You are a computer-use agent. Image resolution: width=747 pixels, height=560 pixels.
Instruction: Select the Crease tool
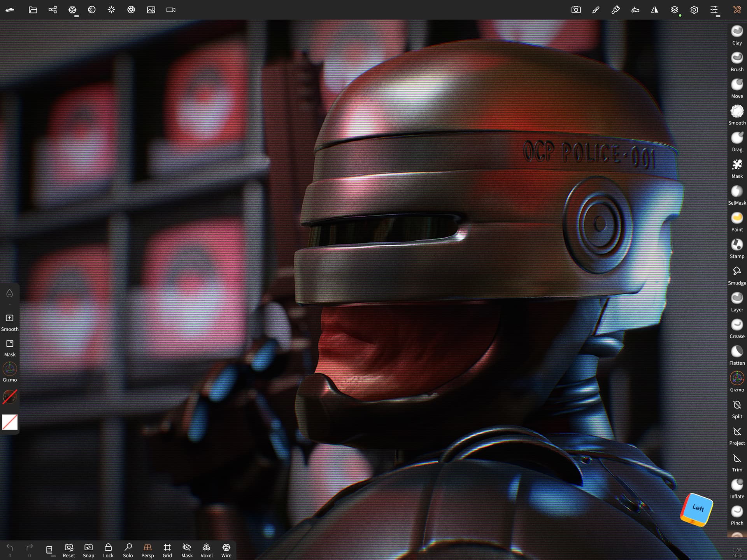pyautogui.click(x=737, y=329)
